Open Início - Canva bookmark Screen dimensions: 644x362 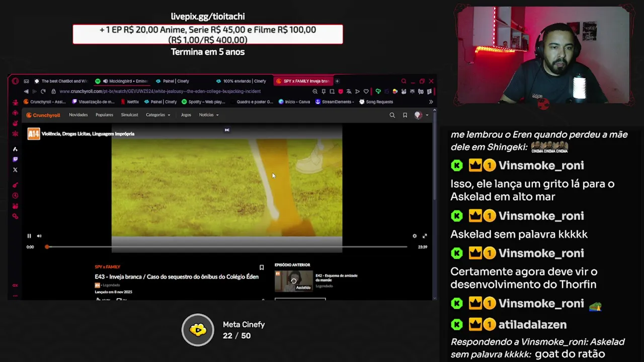(294, 102)
